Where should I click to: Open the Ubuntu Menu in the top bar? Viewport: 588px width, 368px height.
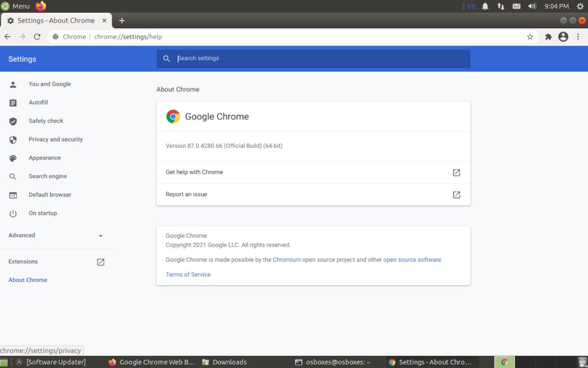[16, 6]
